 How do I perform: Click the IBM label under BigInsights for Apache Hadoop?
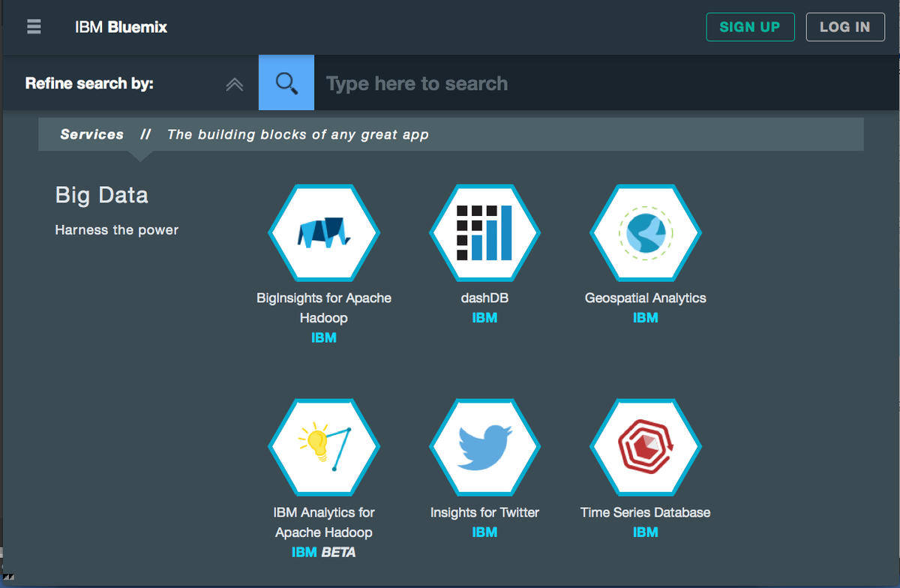tap(324, 337)
